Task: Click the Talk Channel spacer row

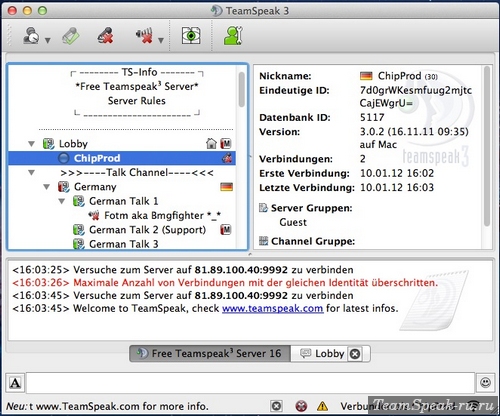Action: 137,173
